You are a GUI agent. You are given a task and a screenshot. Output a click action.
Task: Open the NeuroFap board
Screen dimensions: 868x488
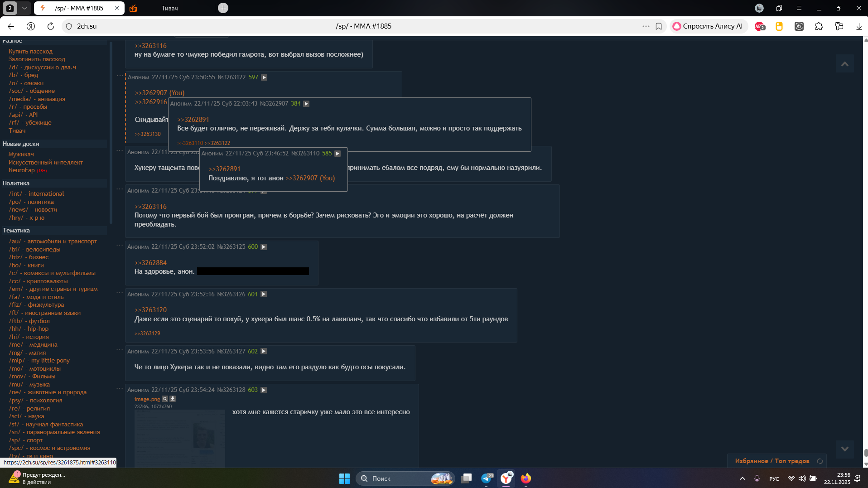click(x=22, y=170)
